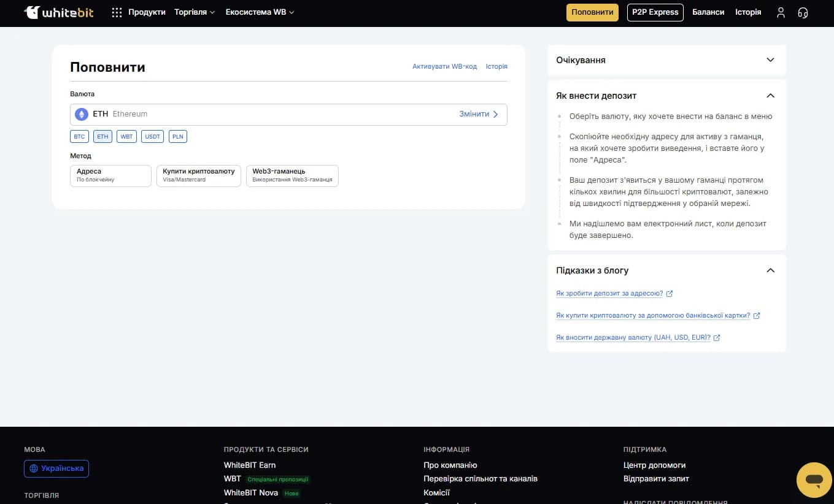Click the ІНФОРМАЦІЯ footer heading
The height and width of the screenshot is (504, 834).
pyautogui.click(x=447, y=449)
